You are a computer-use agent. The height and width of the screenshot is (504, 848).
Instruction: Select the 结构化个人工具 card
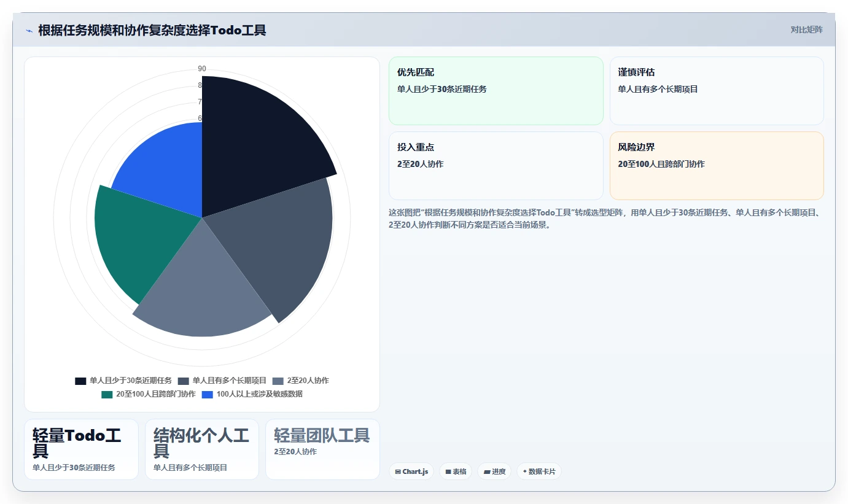pos(202,449)
